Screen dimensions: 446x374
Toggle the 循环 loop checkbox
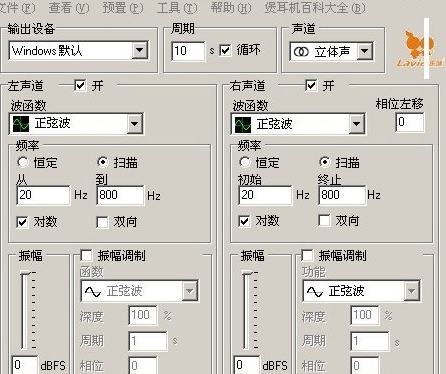(x=225, y=51)
